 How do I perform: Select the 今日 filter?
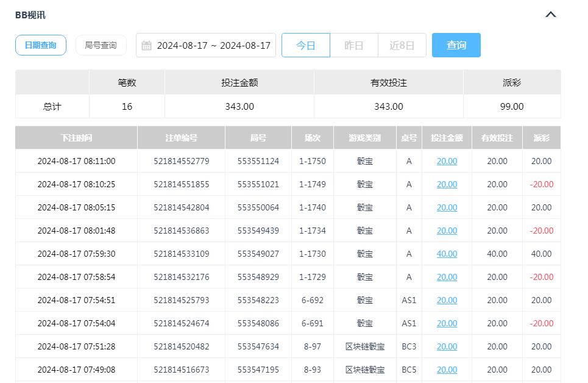(306, 45)
